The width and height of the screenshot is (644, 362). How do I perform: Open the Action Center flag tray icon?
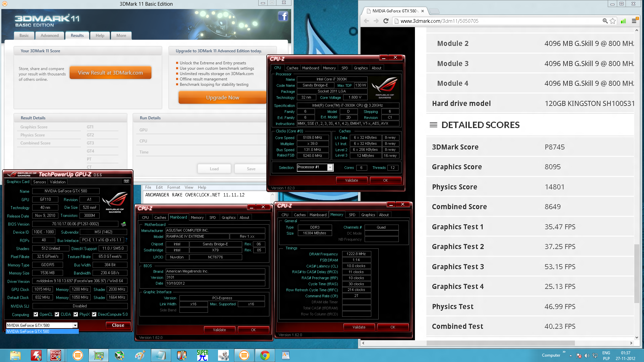pos(579,356)
